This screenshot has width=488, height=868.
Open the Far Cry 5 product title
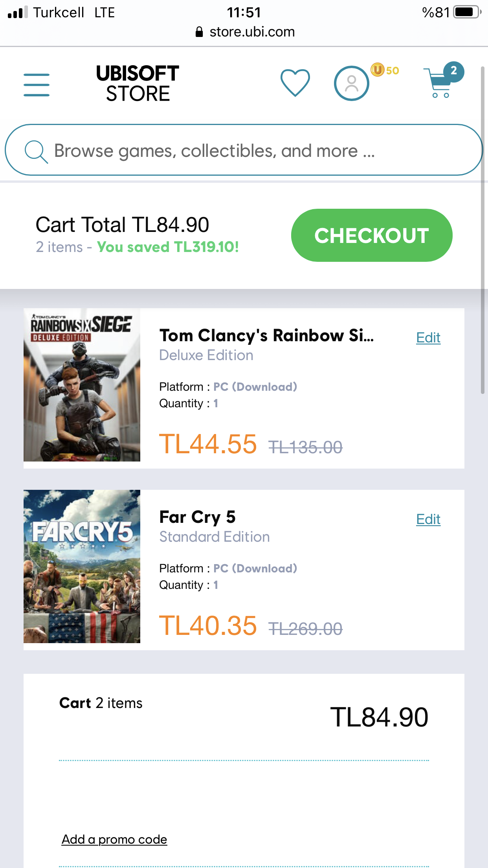click(x=197, y=517)
